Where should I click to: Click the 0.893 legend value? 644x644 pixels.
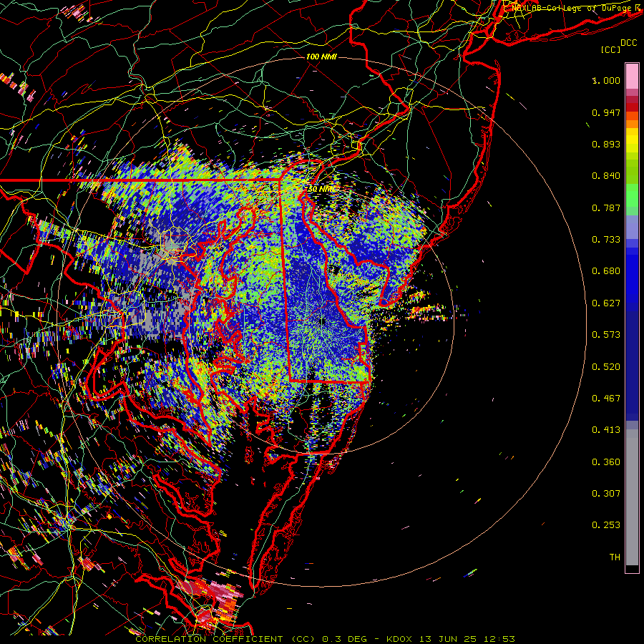pos(606,144)
